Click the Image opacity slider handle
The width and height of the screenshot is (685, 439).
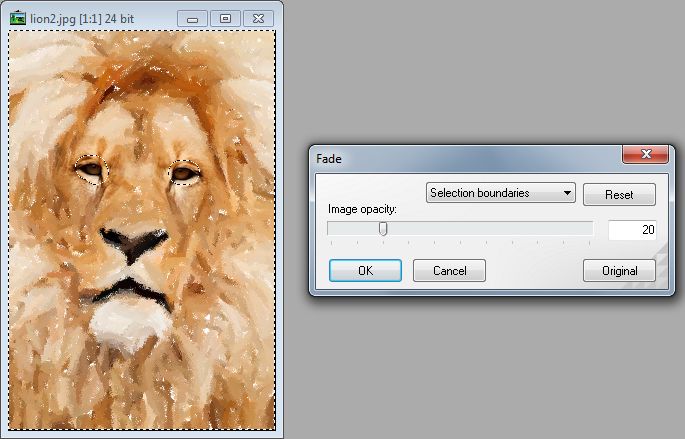click(382, 229)
